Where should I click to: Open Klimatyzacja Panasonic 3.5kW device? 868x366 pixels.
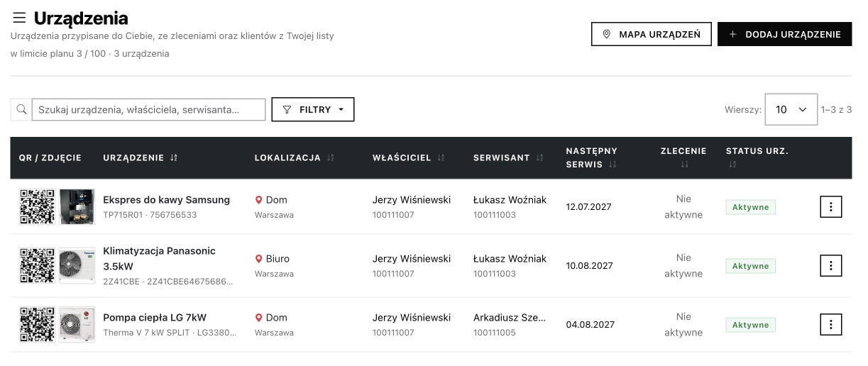159,259
